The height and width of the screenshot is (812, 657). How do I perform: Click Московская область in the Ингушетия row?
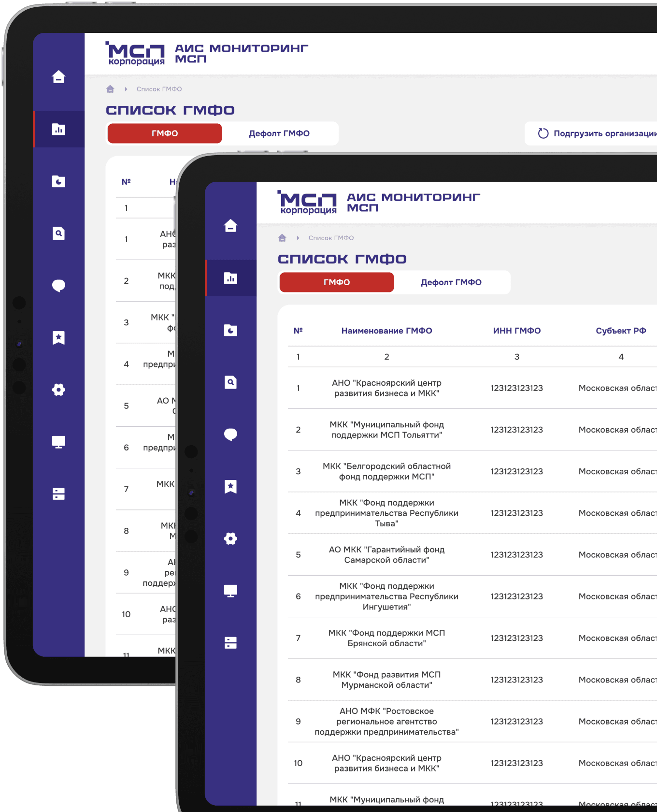[617, 596]
